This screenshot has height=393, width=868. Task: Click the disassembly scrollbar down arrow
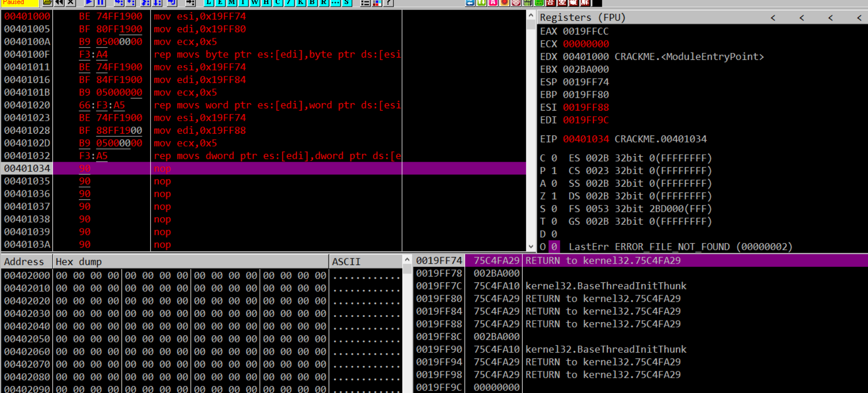tap(531, 246)
